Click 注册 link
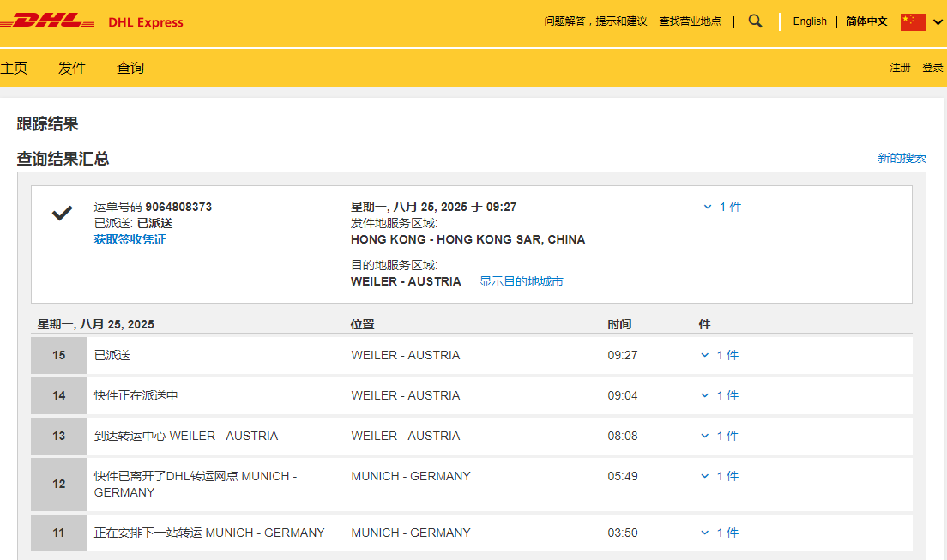Image resolution: width=947 pixels, height=560 pixels. tap(900, 67)
